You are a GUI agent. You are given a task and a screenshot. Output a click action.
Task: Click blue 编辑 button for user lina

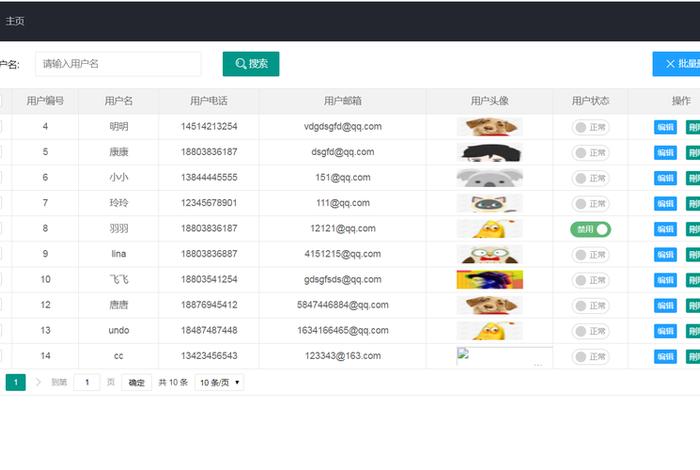click(665, 254)
